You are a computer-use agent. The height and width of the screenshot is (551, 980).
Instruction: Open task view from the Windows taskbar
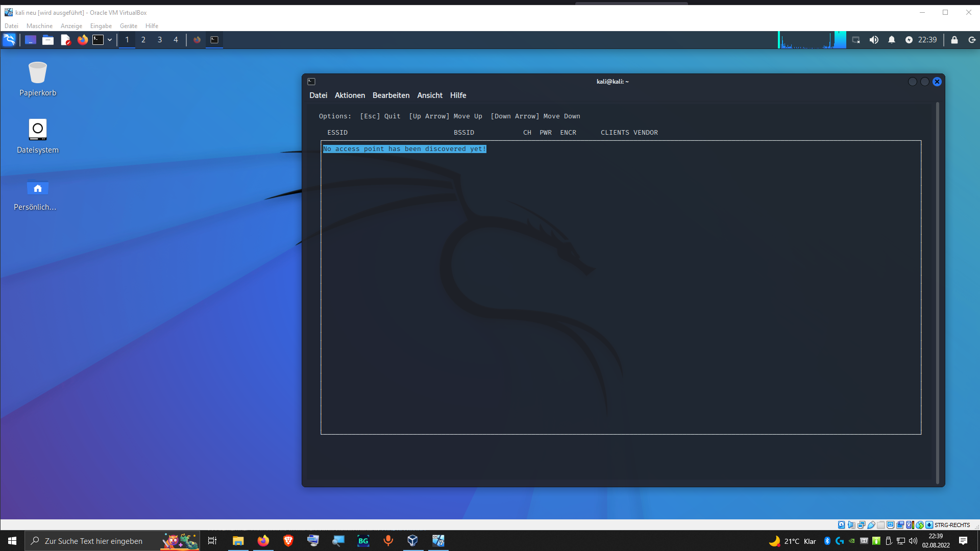(x=212, y=541)
